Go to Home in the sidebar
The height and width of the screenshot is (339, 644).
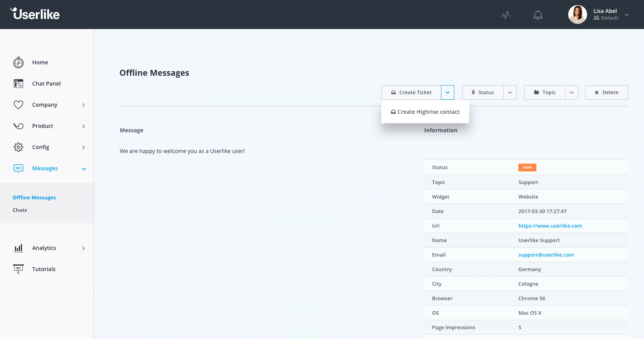(x=40, y=62)
